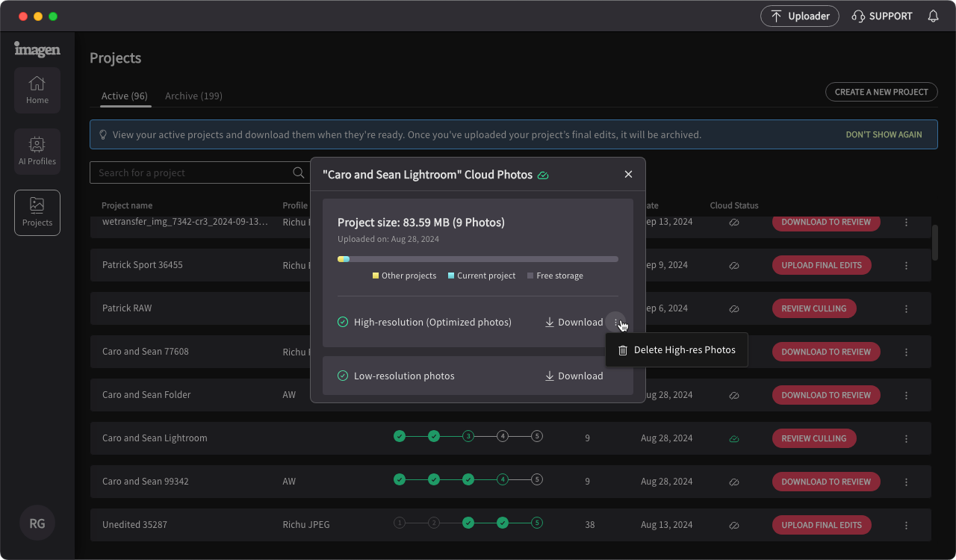Click step 4 circle in Caro and Sean 99342

click(x=503, y=479)
